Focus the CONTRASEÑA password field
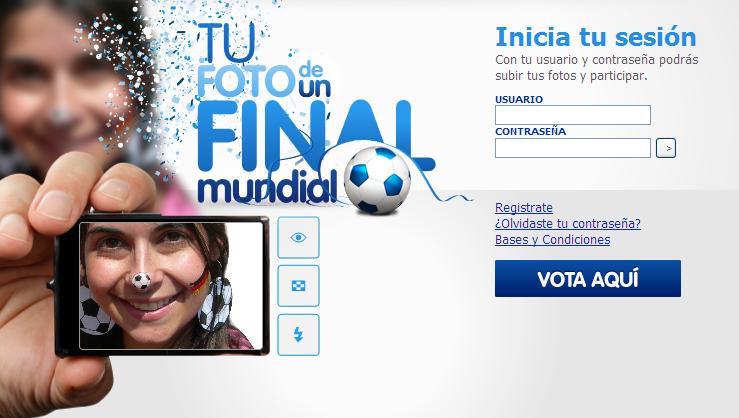The image size is (739, 418). pyautogui.click(x=573, y=148)
